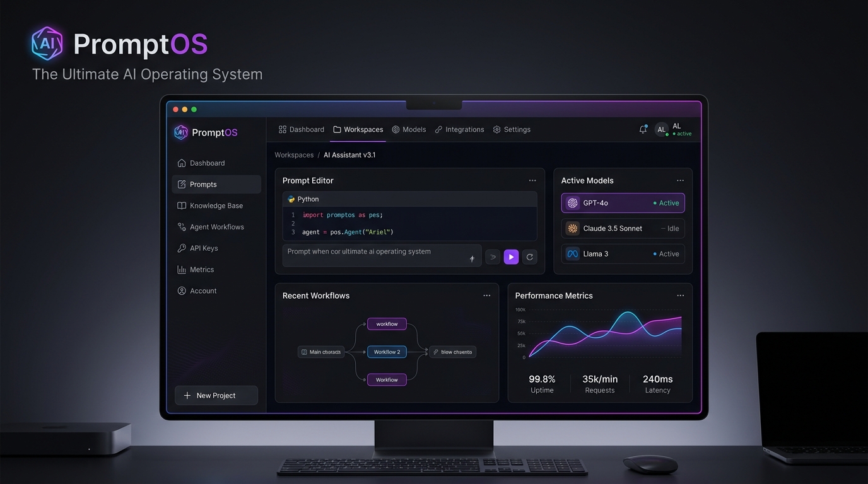The image size is (868, 484).
Task: Click the "Prompt Editor" panel title
Action: 308,181
